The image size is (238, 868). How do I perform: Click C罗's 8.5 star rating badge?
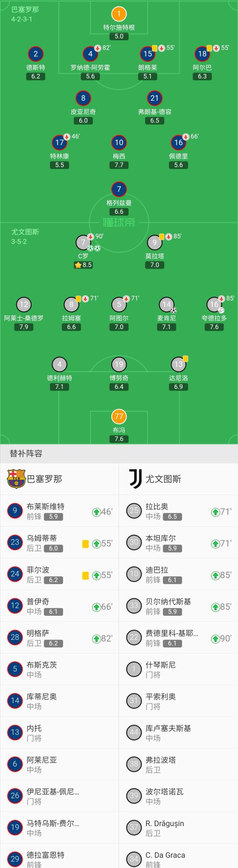(x=83, y=265)
